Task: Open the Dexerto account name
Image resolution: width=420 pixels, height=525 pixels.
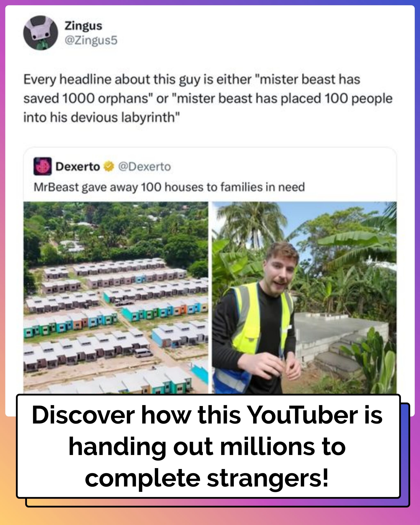Action: [78, 167]
